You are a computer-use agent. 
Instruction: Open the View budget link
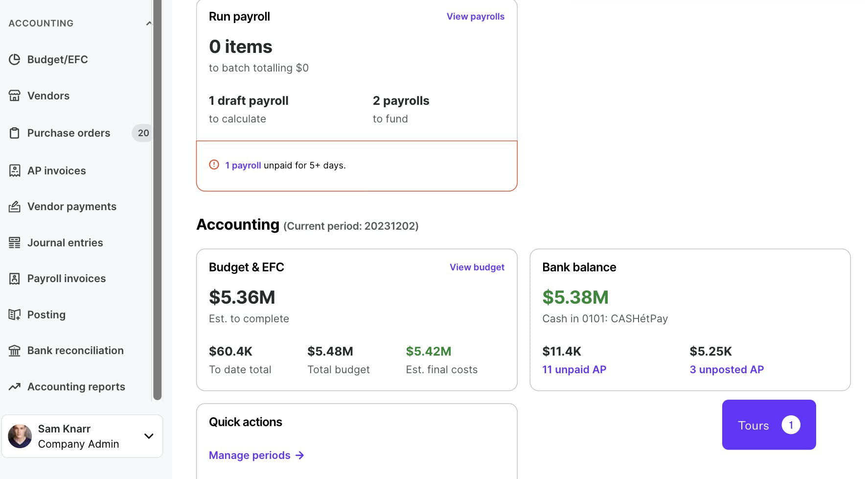pos(477,267)
